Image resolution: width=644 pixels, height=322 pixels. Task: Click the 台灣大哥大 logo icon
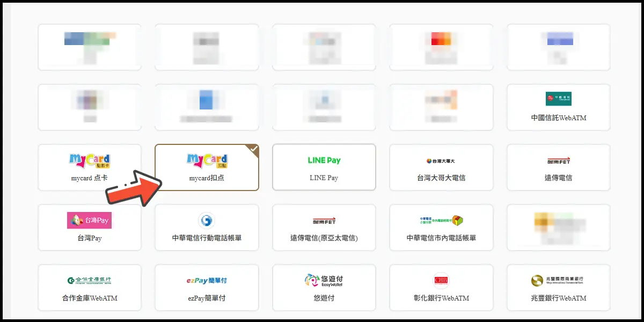click(x=441, y=160)
